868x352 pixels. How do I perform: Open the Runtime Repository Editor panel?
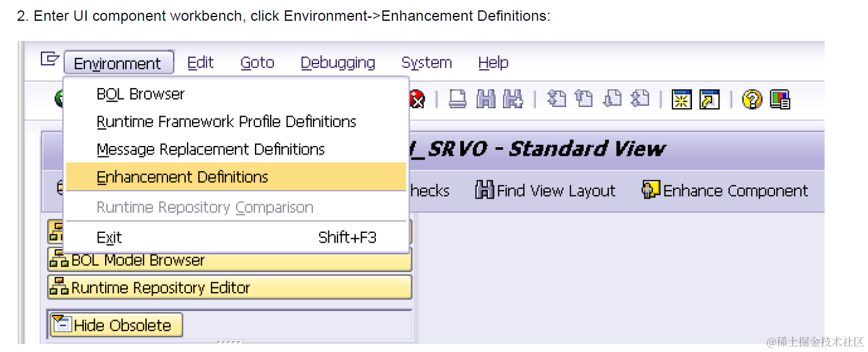(230, 287)
